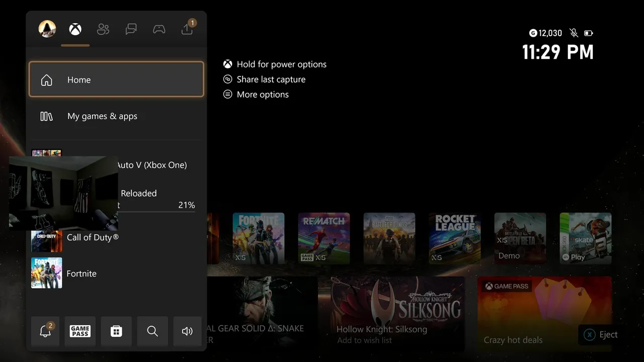The width and height of the screenshot is (644, 362).
Task: Click the download progress bar at 21%
Action: point(156,212)
